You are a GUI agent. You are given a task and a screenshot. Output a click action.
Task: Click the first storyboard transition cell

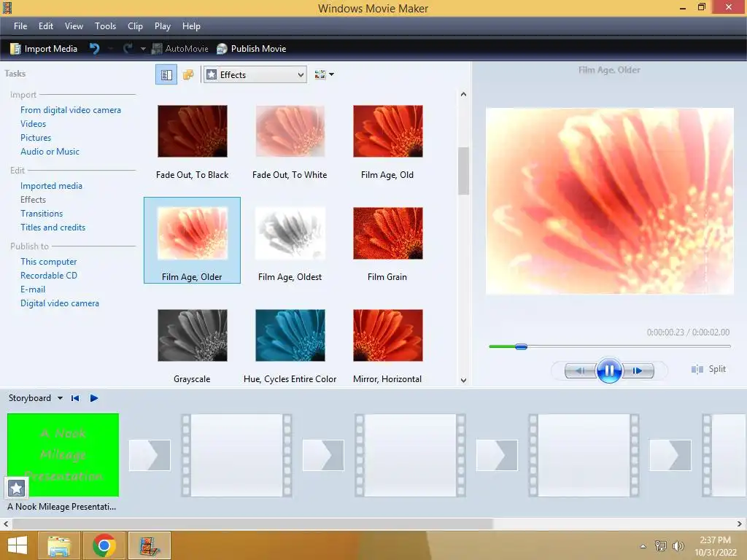(x=150, y=455)
